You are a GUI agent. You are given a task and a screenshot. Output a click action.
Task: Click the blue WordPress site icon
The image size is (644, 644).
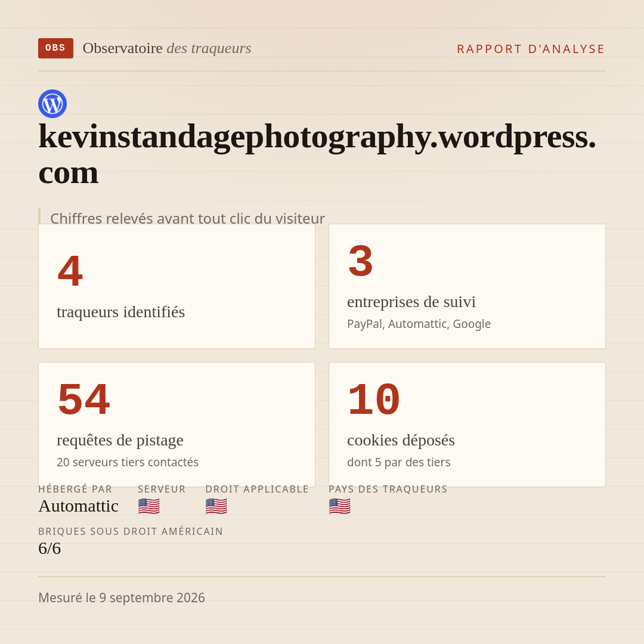pos(52,104)
